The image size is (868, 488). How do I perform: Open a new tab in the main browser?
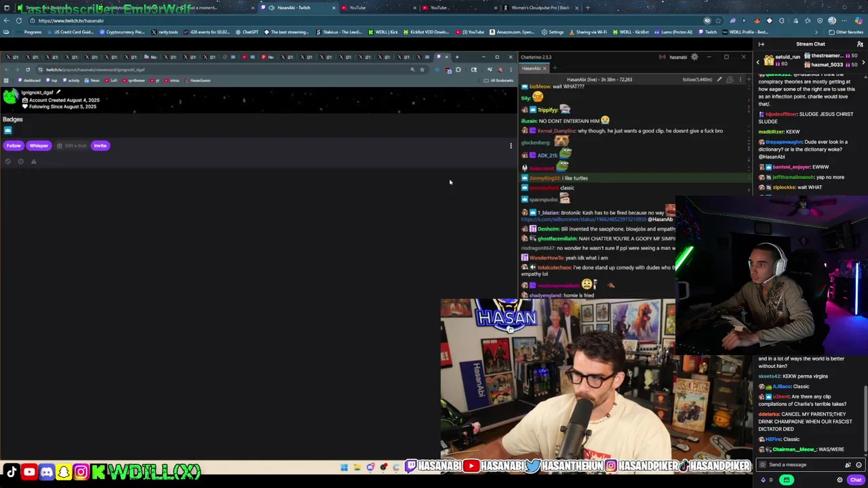point(587,7)
